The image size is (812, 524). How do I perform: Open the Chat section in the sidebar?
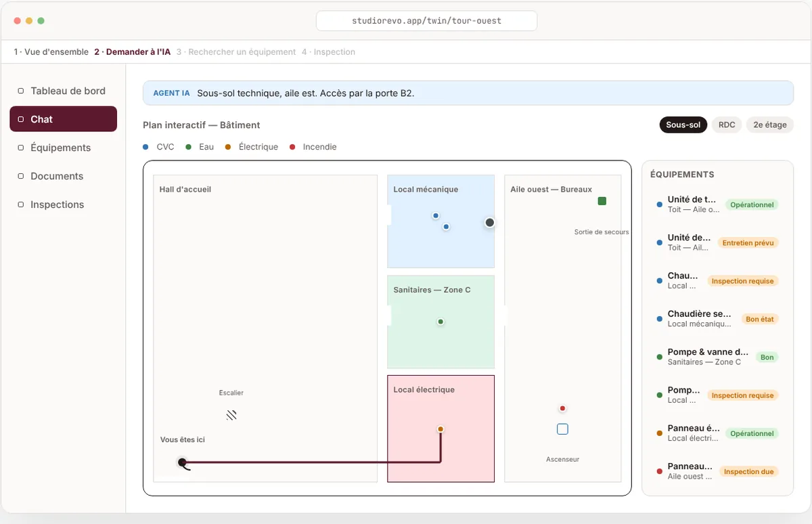(x=64, y=119)
